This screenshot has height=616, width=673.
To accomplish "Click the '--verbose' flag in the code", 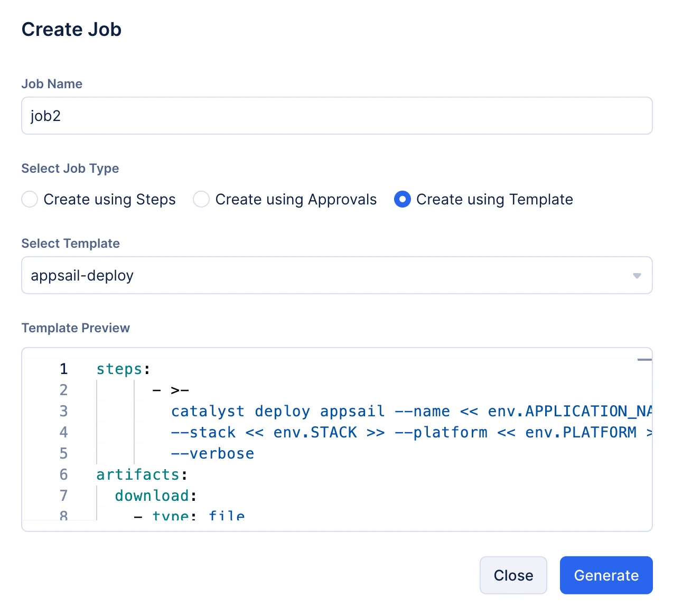I will (212, 453).
